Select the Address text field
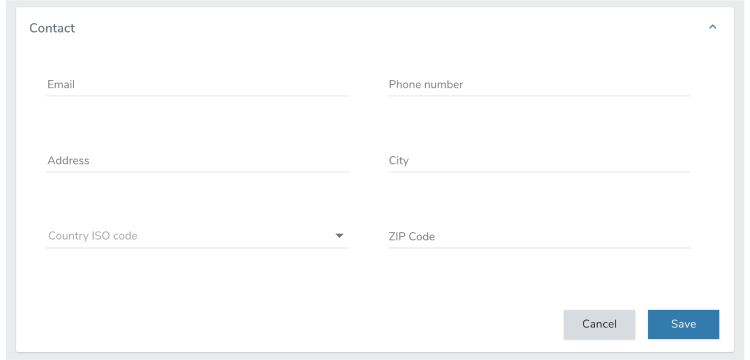Viewport: 750px width, 360px height. coord(198,161)
